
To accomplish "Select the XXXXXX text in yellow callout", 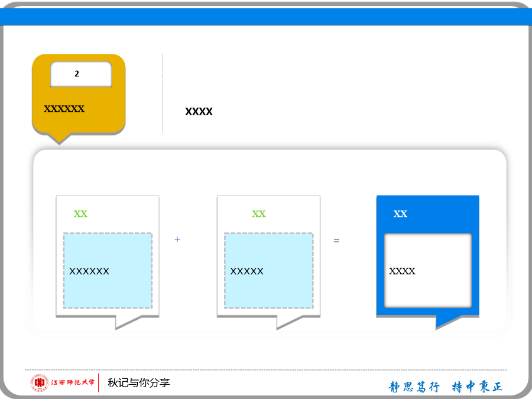I will 64,109.
